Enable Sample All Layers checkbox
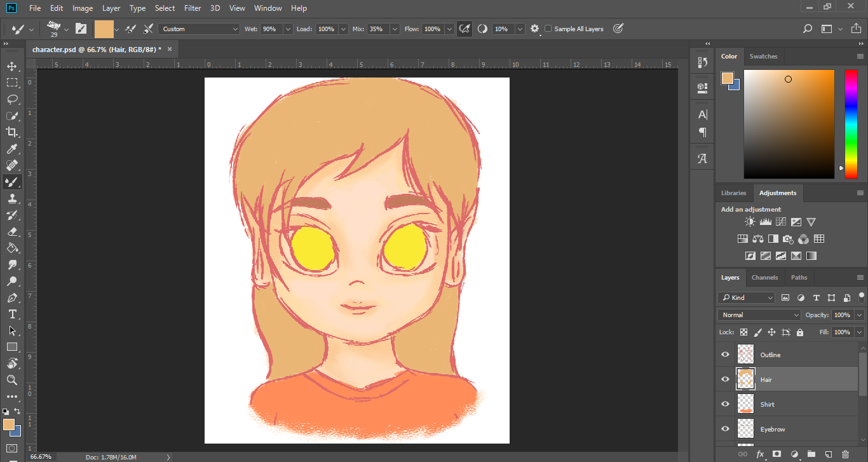This screenshot has height=462, width=868. [x=548, y=29]
